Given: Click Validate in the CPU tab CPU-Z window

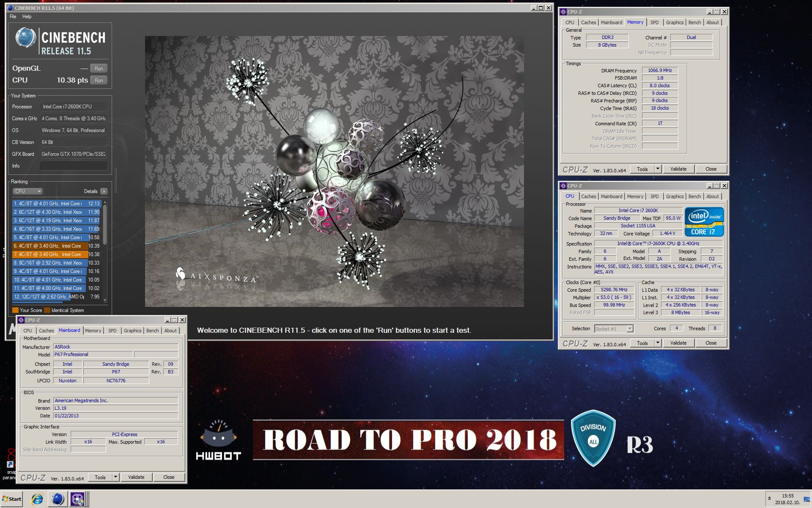Looking at the screenshot, I should coord(678,343).
